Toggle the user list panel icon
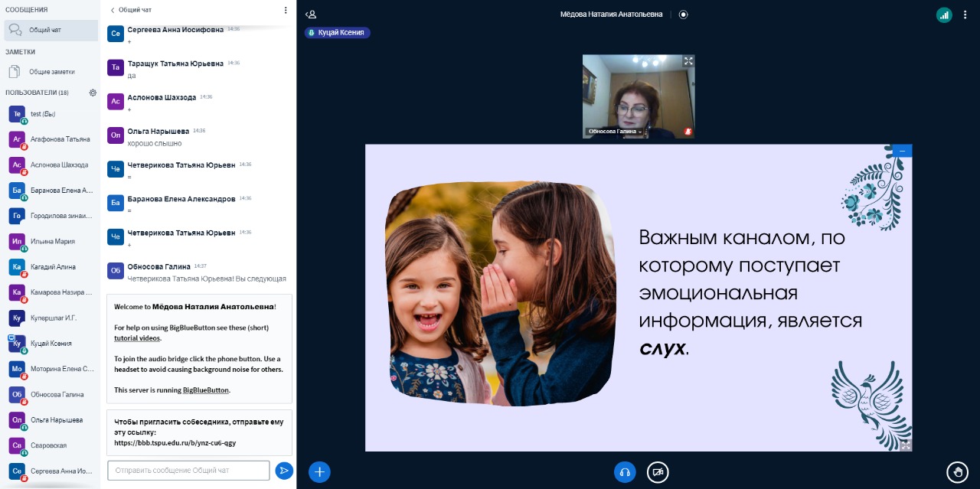980x489 pixels. tap(310, 15)
